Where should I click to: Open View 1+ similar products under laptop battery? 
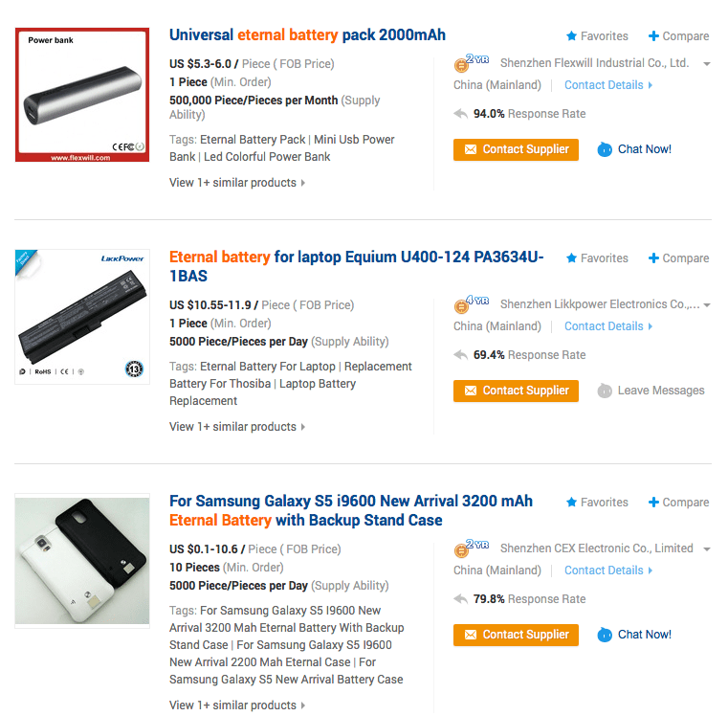pyautogui.click(x=237, y=427)
